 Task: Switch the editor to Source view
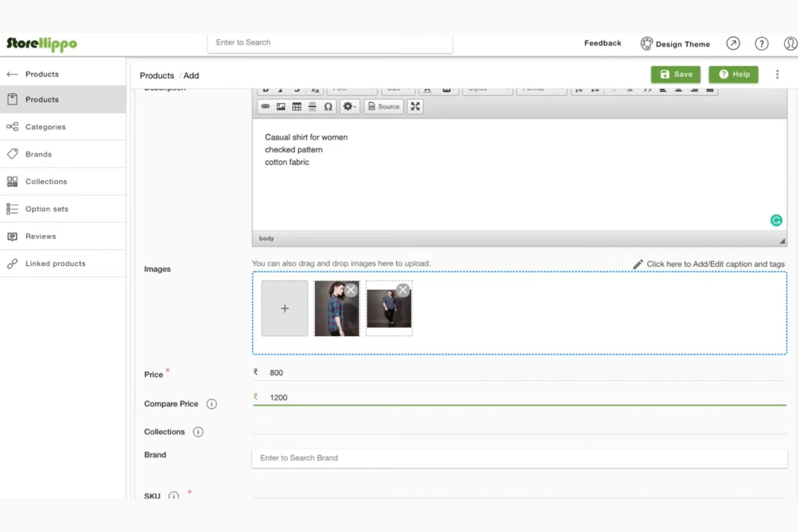point(383,106)
